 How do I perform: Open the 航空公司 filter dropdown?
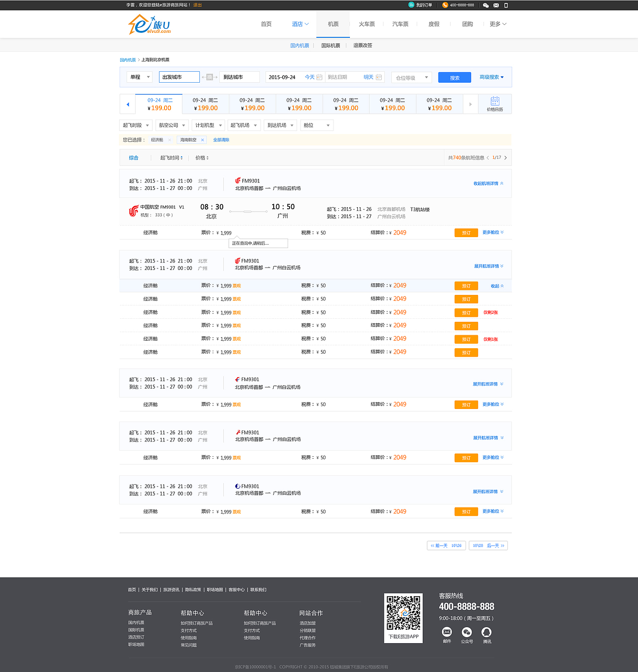172,125
